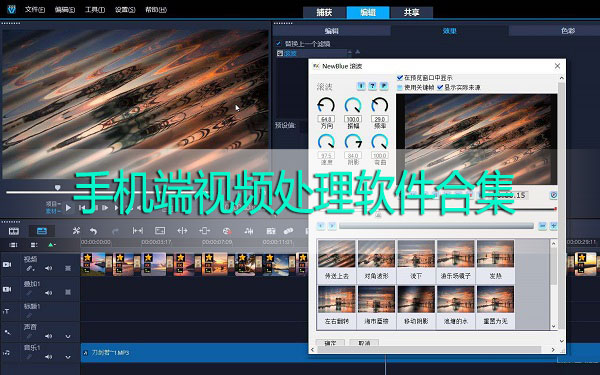Screen dimensions: 600x375
Task: Click the color wheel icon in timeline toolbar
Action: [x=227, y=231]
